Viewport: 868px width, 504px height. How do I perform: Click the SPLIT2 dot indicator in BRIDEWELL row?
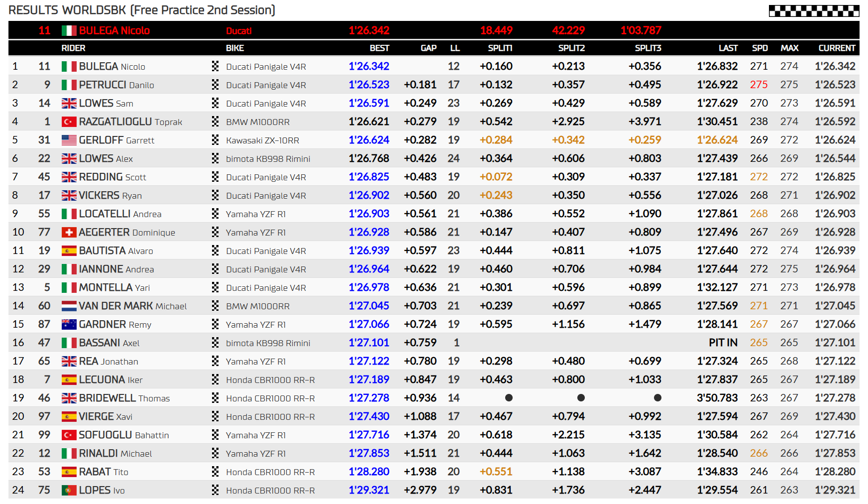pos(581,398)
